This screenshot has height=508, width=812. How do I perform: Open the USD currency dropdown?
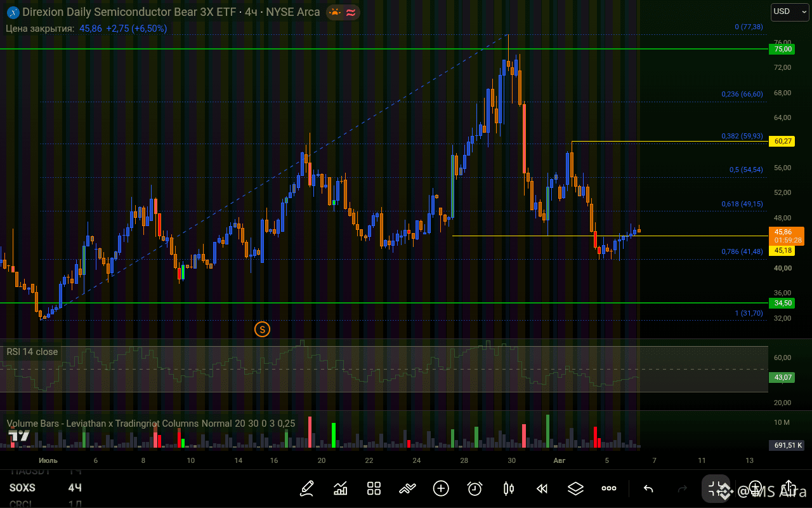pyautogui.click(x=789, y=11)
